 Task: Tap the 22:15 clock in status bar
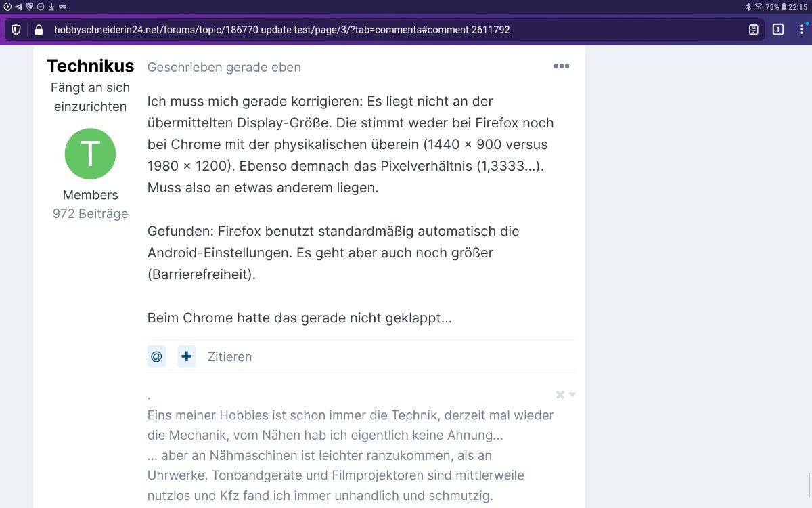pos(798,7)
